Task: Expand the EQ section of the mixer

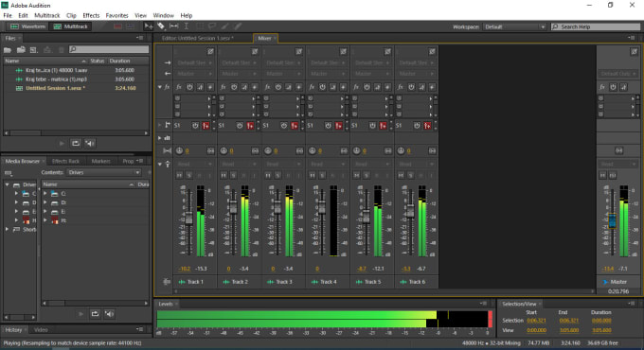Action: pos(160,138)
